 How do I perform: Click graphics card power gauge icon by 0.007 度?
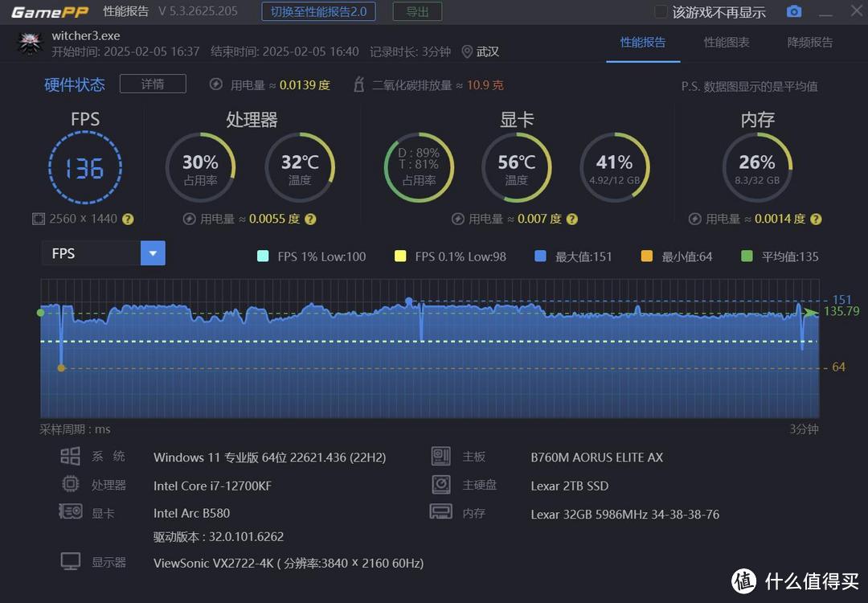coord(458,219)
